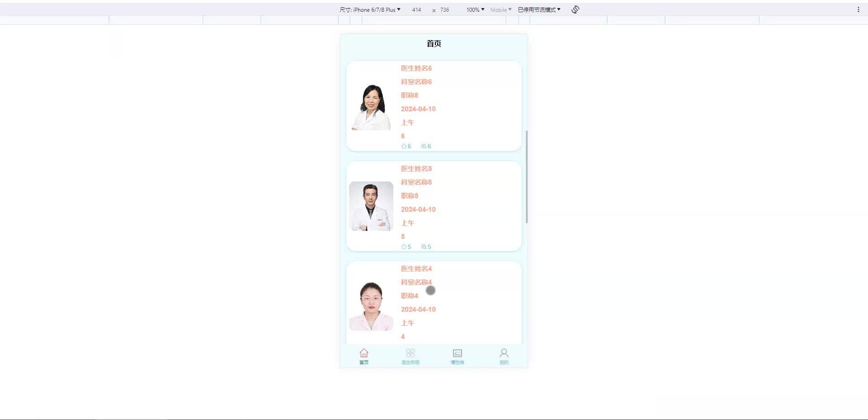
Task: Expand the DevTools more options menu
Action: pos(859,9)
